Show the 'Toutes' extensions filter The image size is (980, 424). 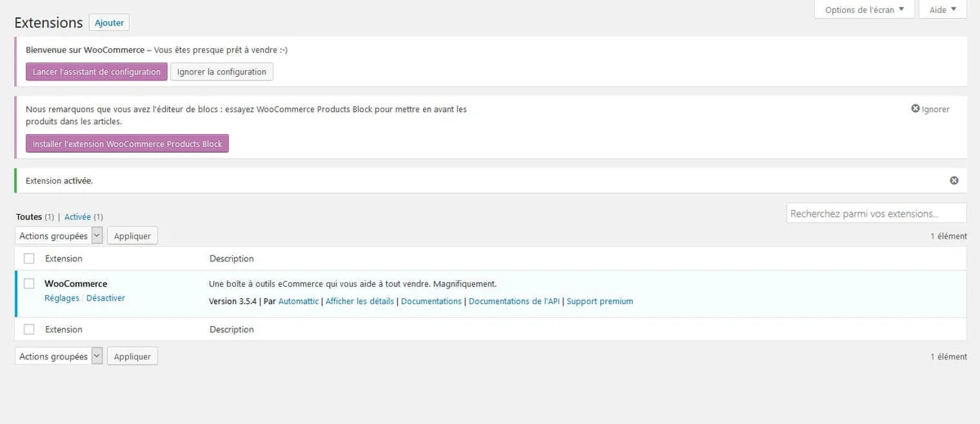point(29,216)
